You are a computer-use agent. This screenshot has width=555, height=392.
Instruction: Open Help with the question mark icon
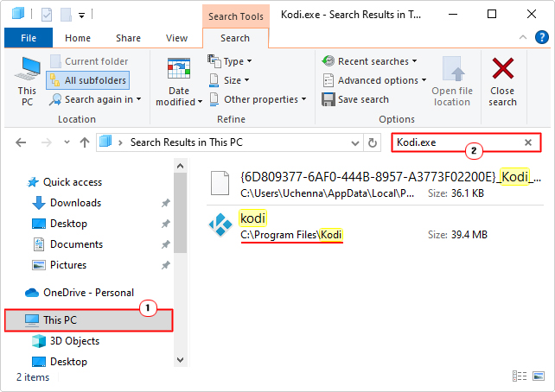coord(542,37)
